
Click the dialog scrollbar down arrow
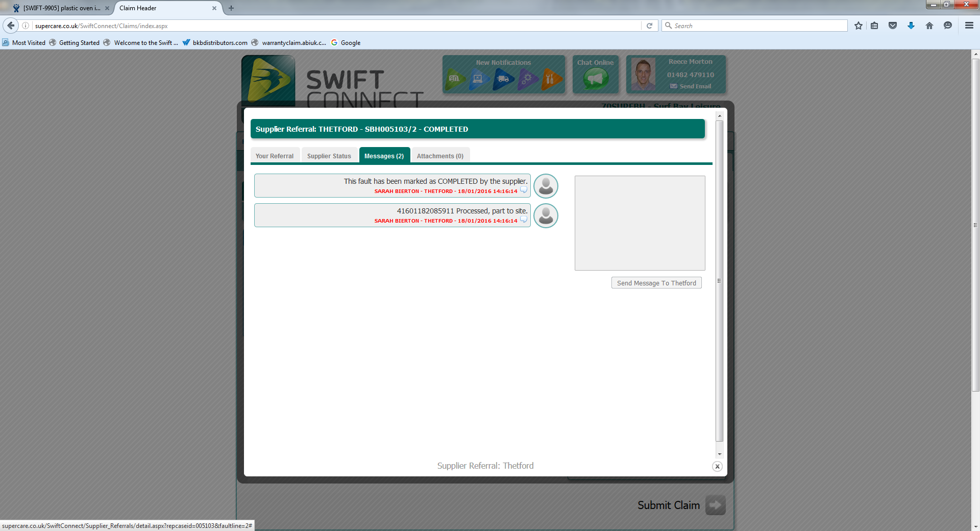point(720,454)
